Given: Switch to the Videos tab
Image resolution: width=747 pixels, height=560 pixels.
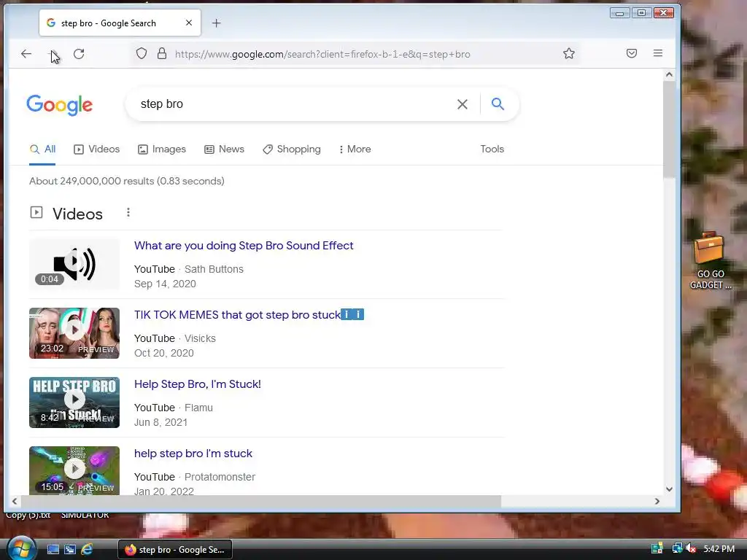Looking at the screenshot, I should pyautogui.click(x=97, y=149).
